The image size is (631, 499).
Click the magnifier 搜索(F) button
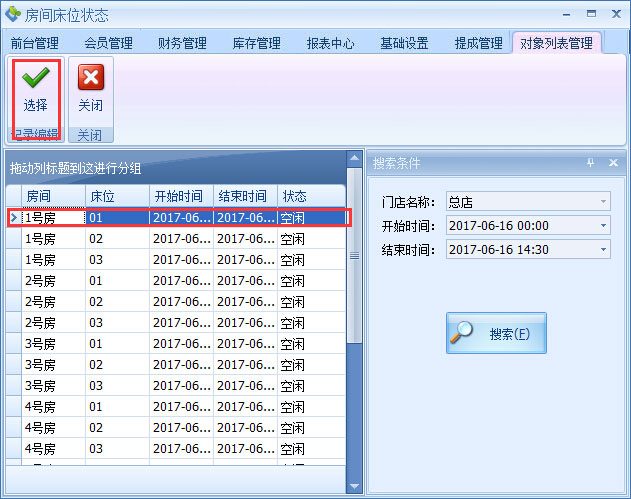click(496, 333)
